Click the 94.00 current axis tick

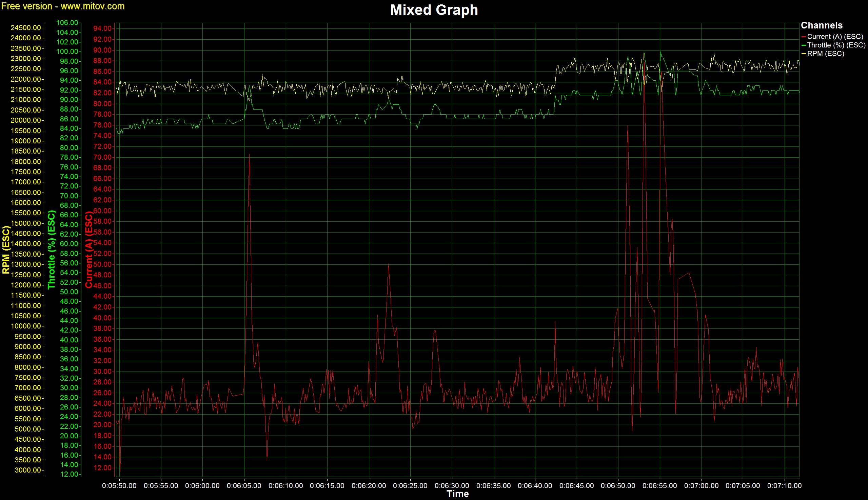[102, 28]
